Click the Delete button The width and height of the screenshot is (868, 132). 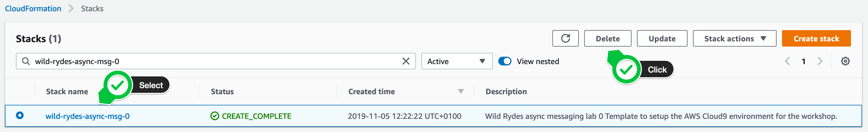(x=608, y=38)
